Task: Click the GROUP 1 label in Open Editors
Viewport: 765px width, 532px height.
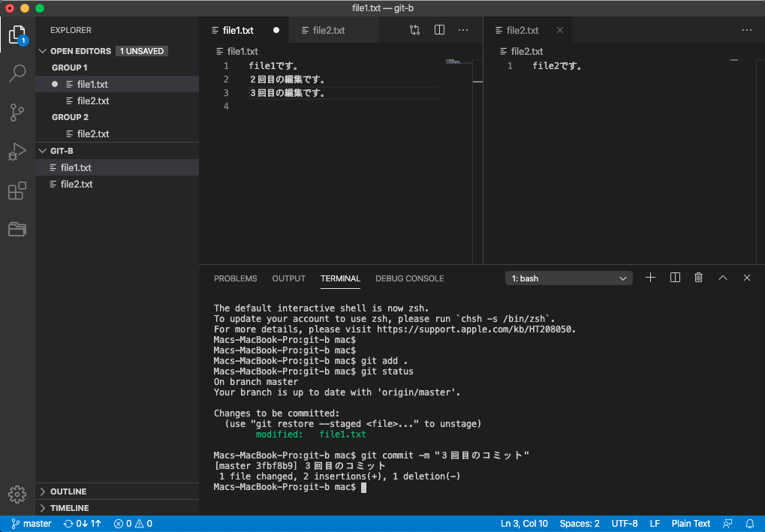Action: coord(70,68)
